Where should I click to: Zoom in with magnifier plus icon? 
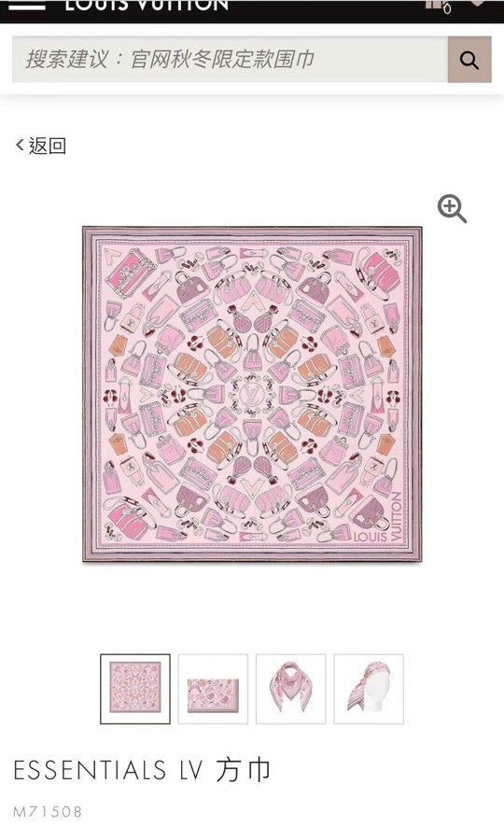coord(452,209)
